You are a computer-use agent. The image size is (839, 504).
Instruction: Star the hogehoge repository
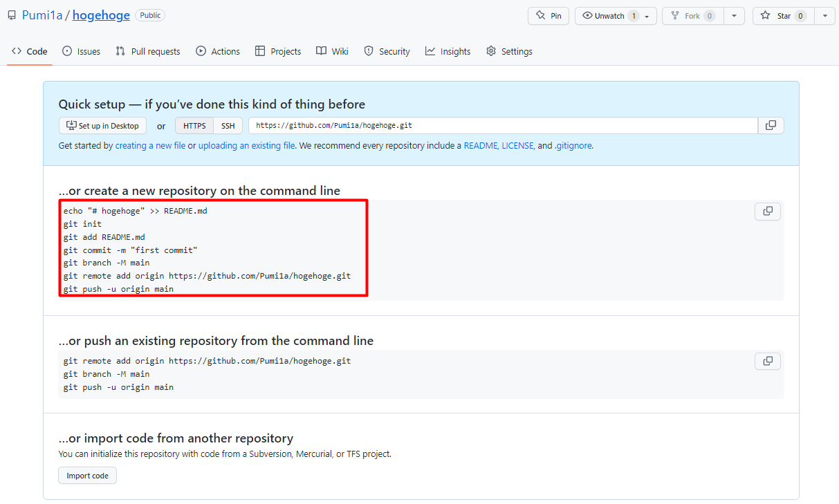point(782,15)
